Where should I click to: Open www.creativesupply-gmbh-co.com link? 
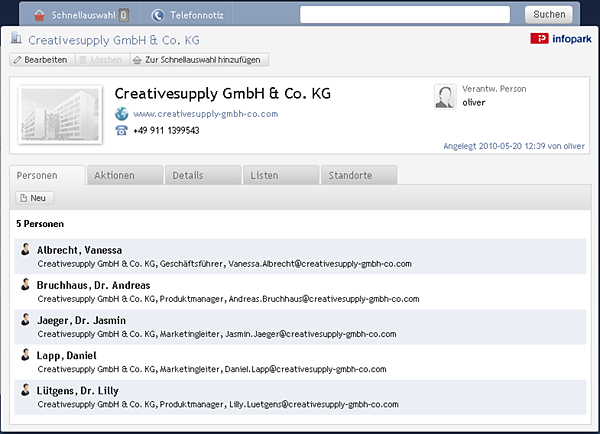click(205, 114)
